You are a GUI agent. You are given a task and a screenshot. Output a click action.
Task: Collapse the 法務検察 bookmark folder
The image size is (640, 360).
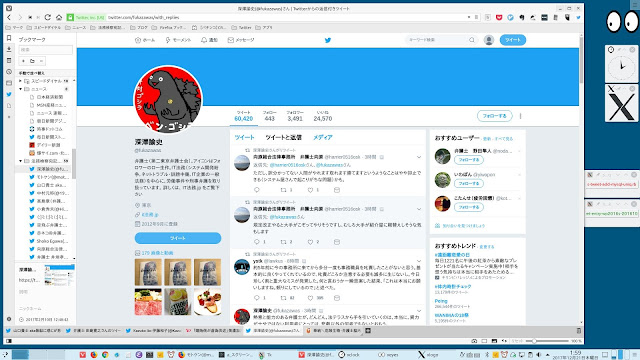pyautogui.click(x=20, y=161)
